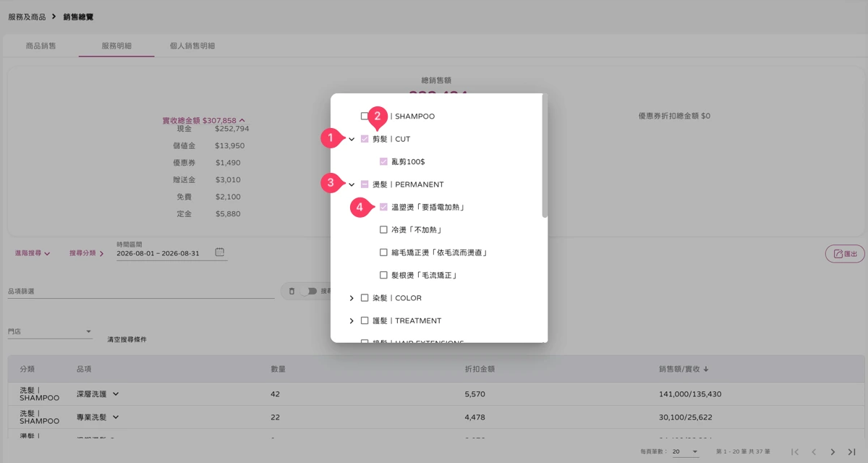This screenshot has height=463, width=868.
Task: Collapse the 燙髮 | PERMANENT tree node
Action: tap(352, 184)
